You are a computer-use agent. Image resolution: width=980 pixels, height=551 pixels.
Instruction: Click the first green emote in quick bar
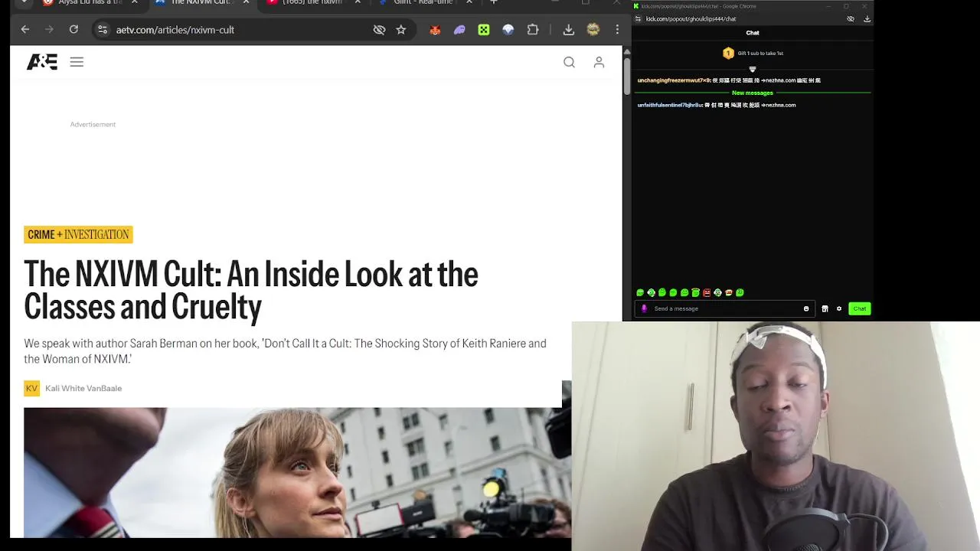coord(640,292)
